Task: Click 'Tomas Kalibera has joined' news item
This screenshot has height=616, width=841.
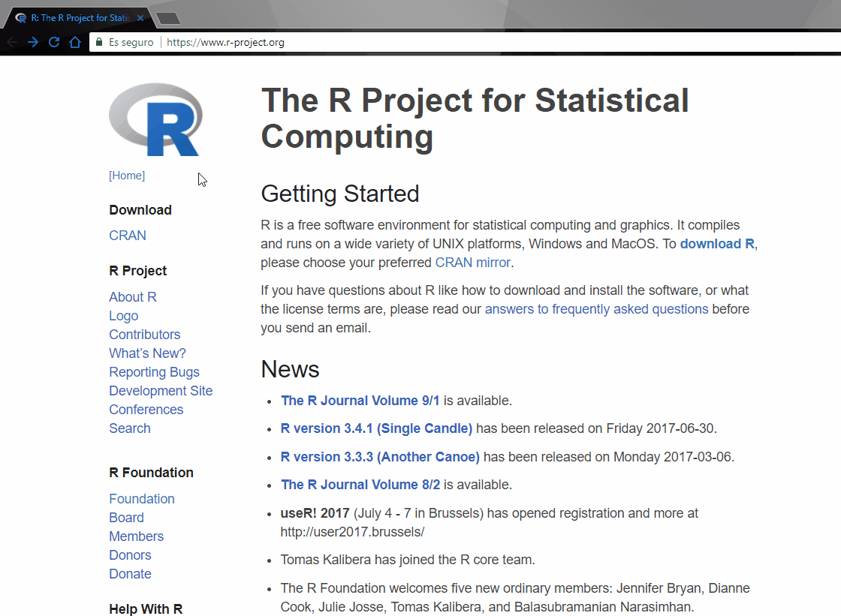Action: point(408,560)
